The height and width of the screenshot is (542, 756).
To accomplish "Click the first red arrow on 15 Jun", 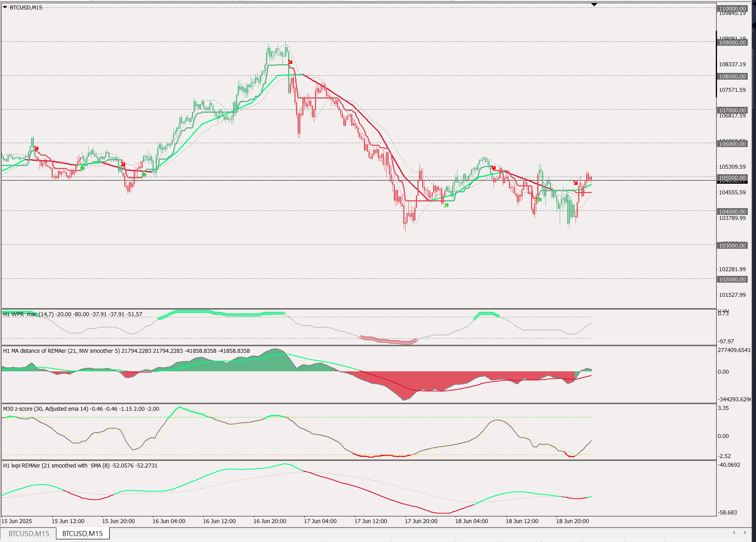I will pos(36,148).
